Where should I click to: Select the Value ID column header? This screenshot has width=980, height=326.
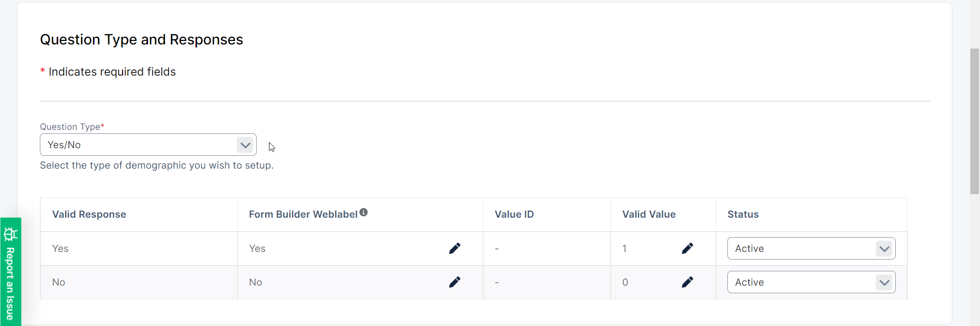click(514, 215)
